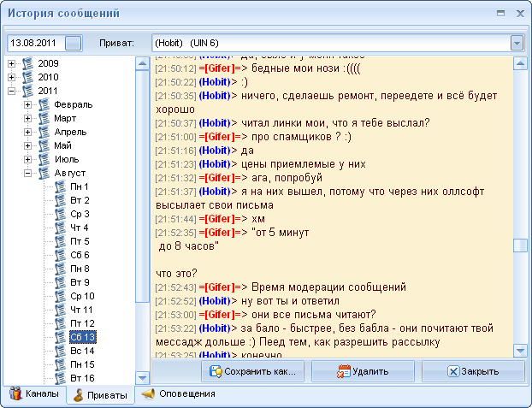This screenshot has width=532, height=408.
Task: Select the Пт 12 day entry
Action: [x=82, y=323]
